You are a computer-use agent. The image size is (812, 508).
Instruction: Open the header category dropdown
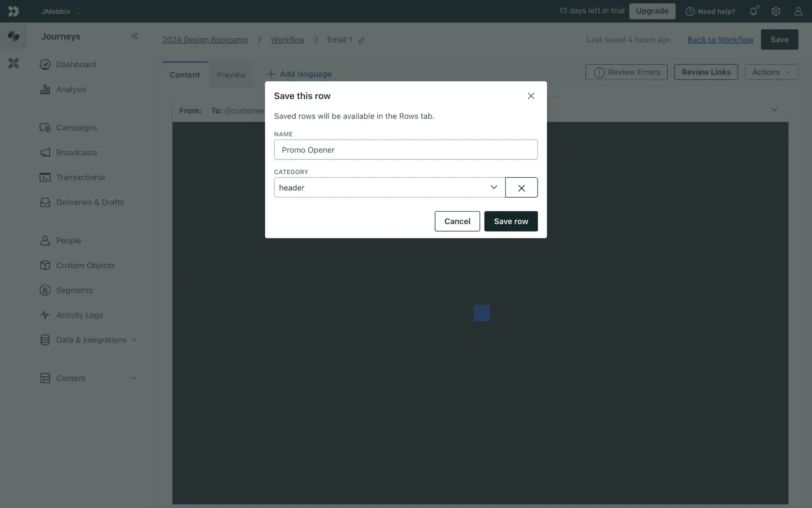[389, 188]
